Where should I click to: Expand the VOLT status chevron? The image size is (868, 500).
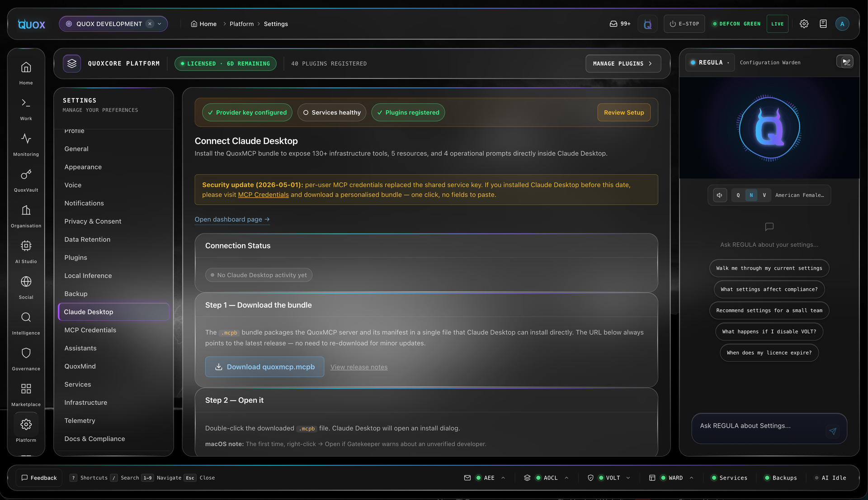click(x=628, y=478)
